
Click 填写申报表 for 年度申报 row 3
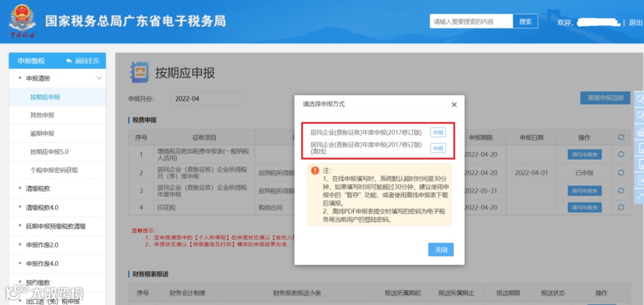tap(584, 191)
